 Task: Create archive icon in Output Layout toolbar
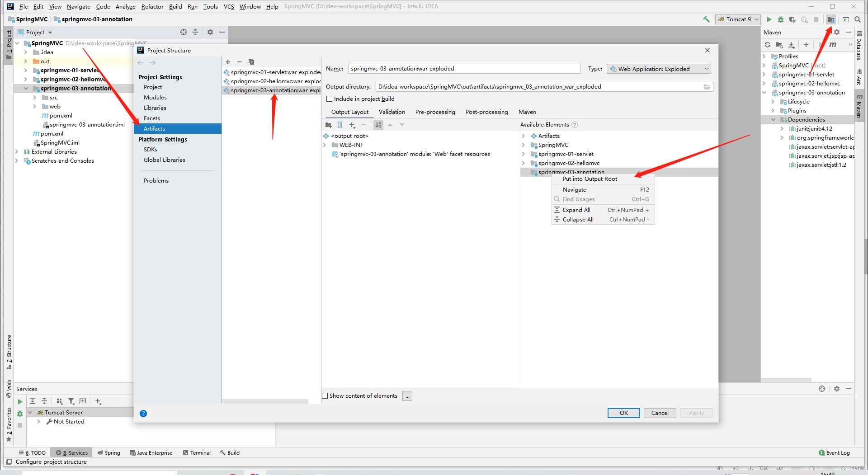point(340,125)
